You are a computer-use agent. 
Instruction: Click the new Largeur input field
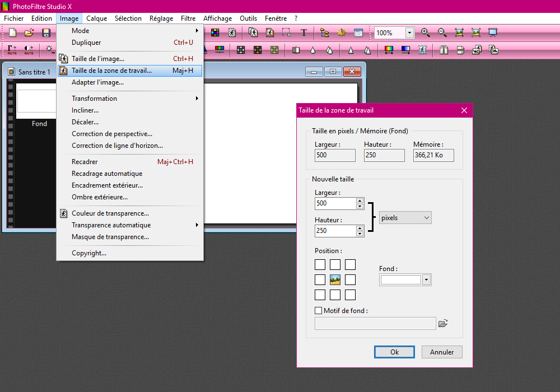click(x=335, y=203)
